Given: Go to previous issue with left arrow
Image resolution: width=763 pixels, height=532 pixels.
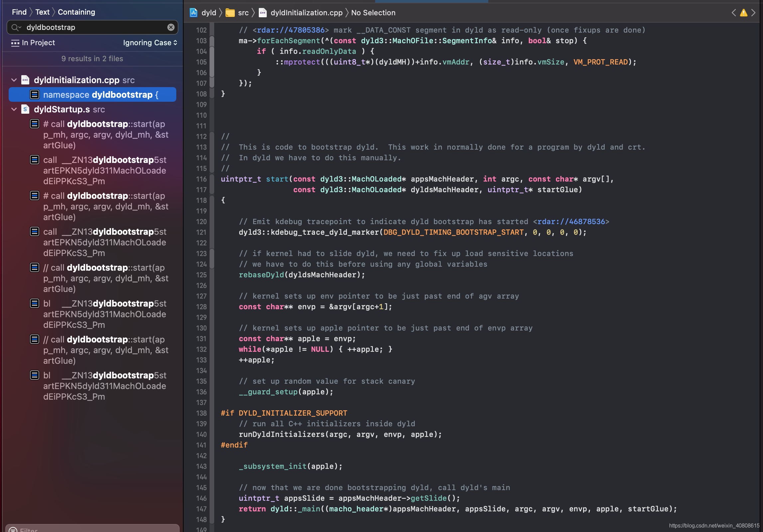Looking at the screenshot, I should tap(734, 13).
